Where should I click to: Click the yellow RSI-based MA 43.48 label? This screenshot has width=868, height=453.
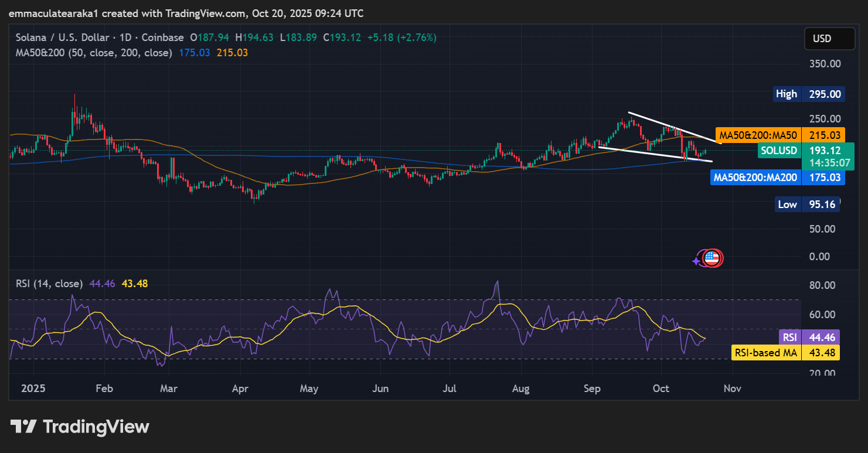tap(786, 353)
